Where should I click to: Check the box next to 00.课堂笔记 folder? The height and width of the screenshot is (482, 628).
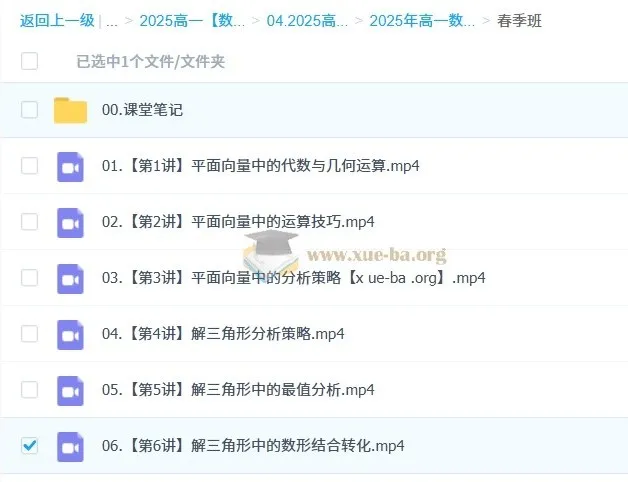[29, 110]
